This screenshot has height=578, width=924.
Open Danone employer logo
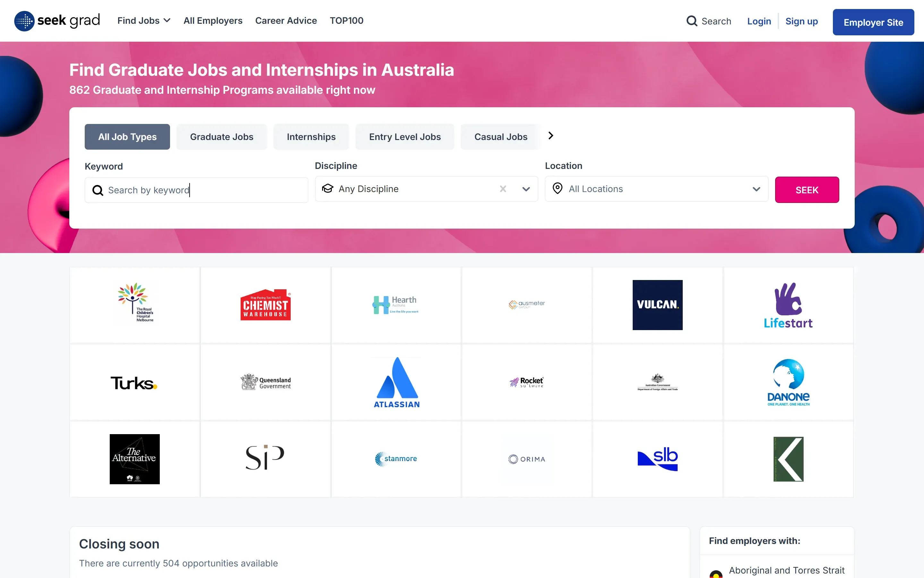[789, 382]
